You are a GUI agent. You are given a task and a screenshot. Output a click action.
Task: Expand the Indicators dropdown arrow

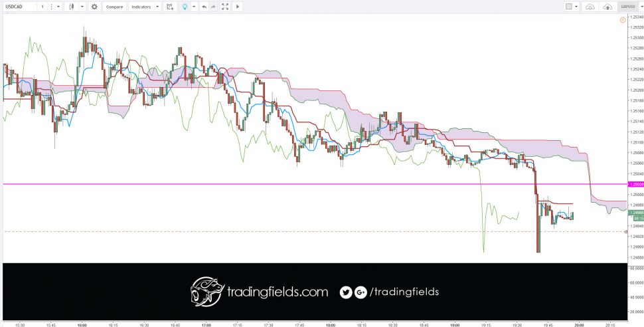tap(158, 7)
